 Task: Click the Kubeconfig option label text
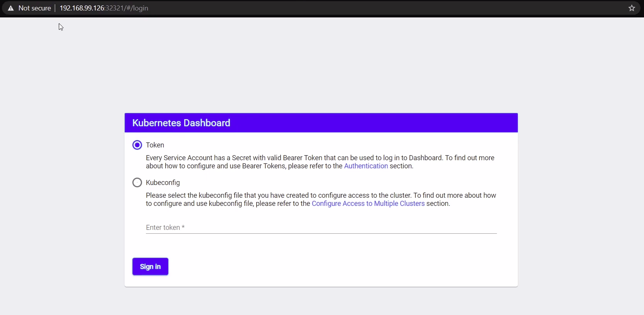click(x=163, y=183)
